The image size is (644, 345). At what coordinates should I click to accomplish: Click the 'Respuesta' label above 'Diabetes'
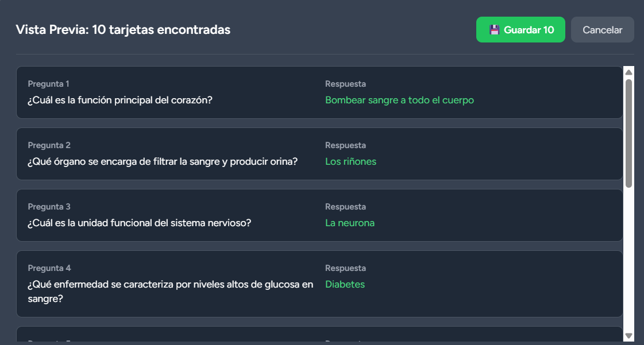[345, 268]
